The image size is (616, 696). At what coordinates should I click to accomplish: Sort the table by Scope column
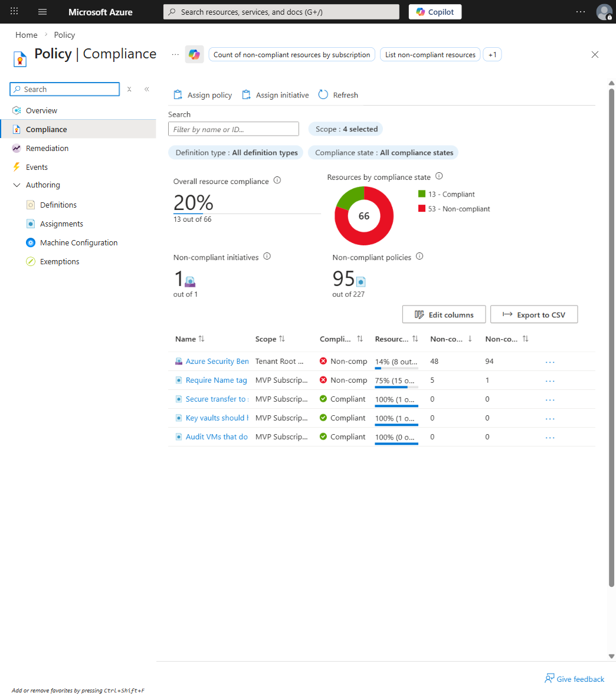point(282,339)
